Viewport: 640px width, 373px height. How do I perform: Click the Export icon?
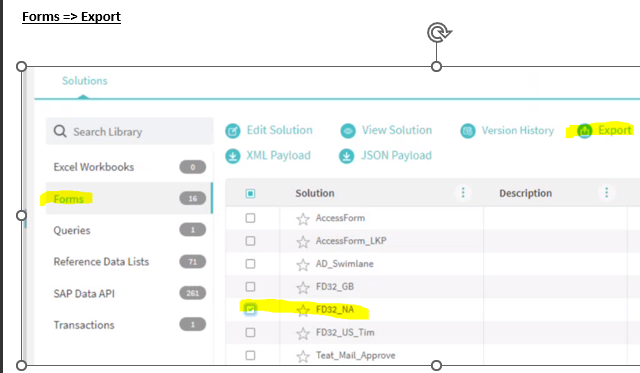[584, 131]
